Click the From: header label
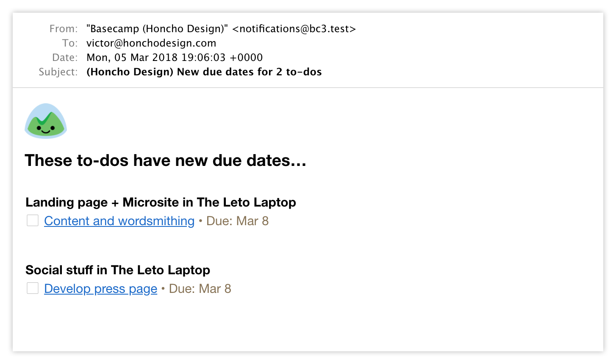The height and width of the screenshot is (364, 616). pyautogui.click(x=64, y=29)
